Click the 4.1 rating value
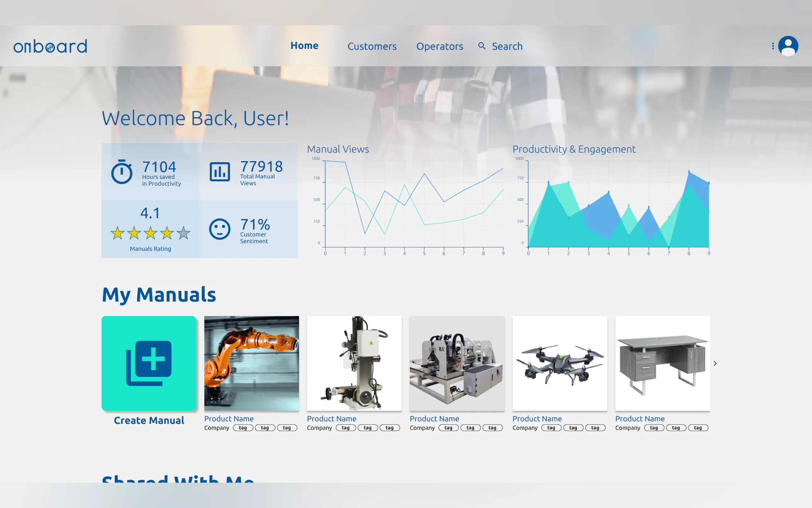 click(x=150, y=213)
